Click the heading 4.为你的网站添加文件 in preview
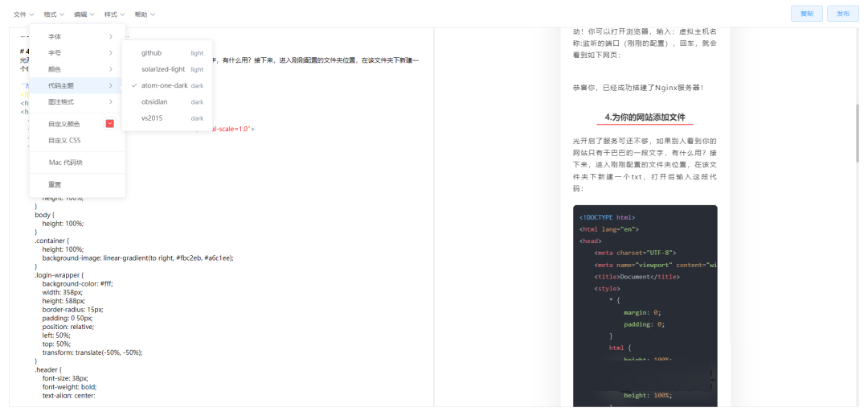The height and width of the screenshot is (416, 868). pos(645,117)
